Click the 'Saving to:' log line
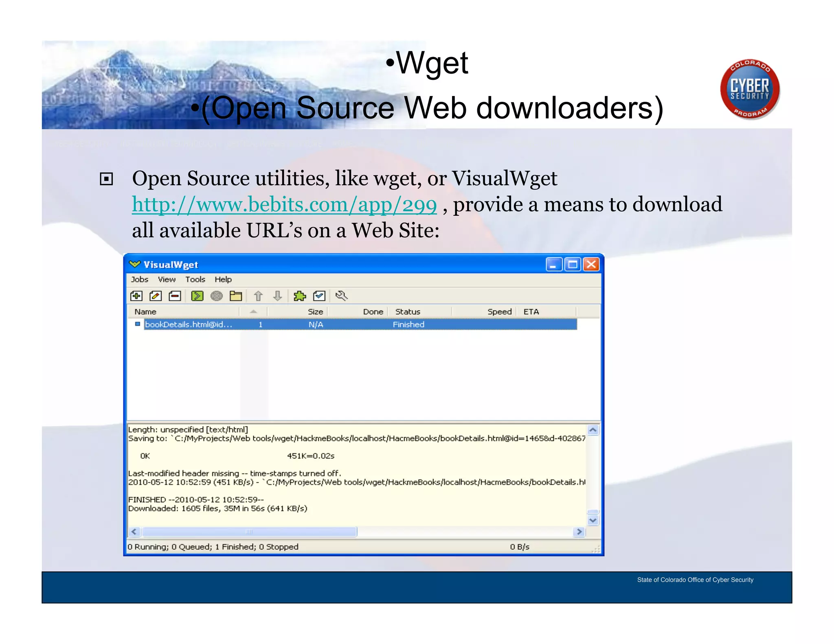Screen dimensions: 834x644 (357, 438)
